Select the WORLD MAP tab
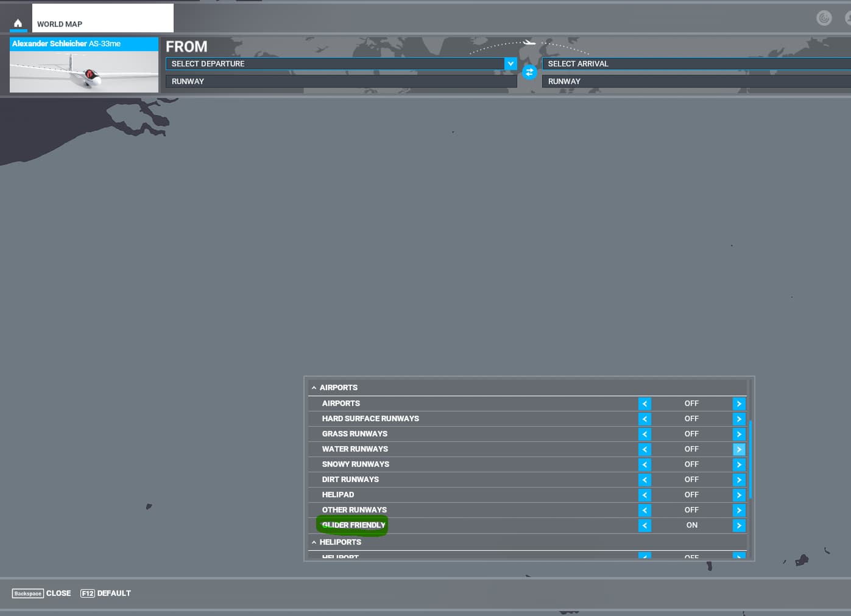The width and height of the screenshot is (851, 616). 60,24
